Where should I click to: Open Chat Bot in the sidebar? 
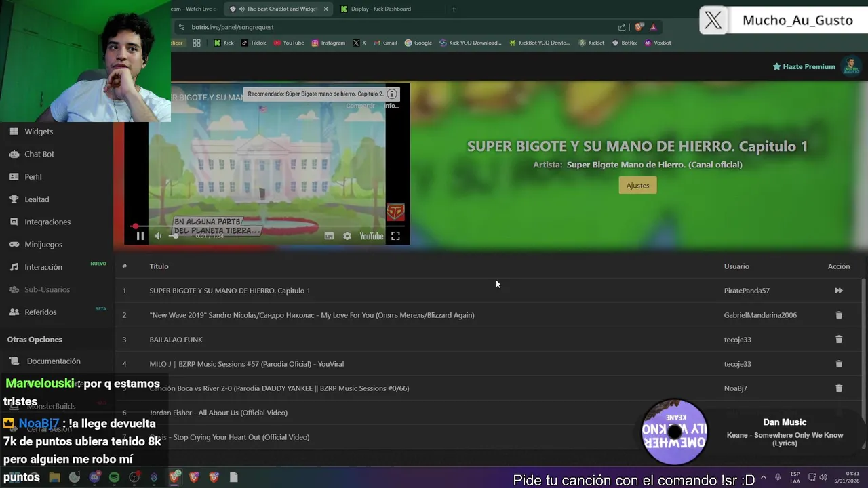(39, 154)
